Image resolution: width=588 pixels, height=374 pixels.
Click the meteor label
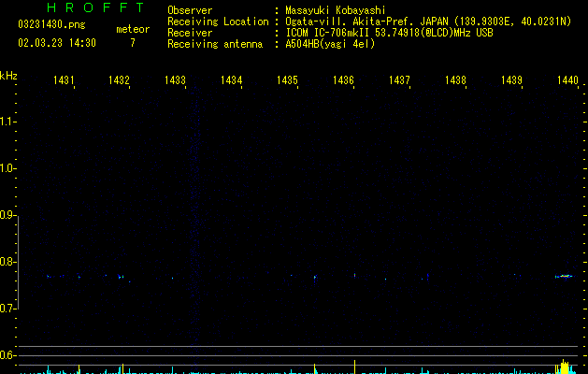point(133,29)
